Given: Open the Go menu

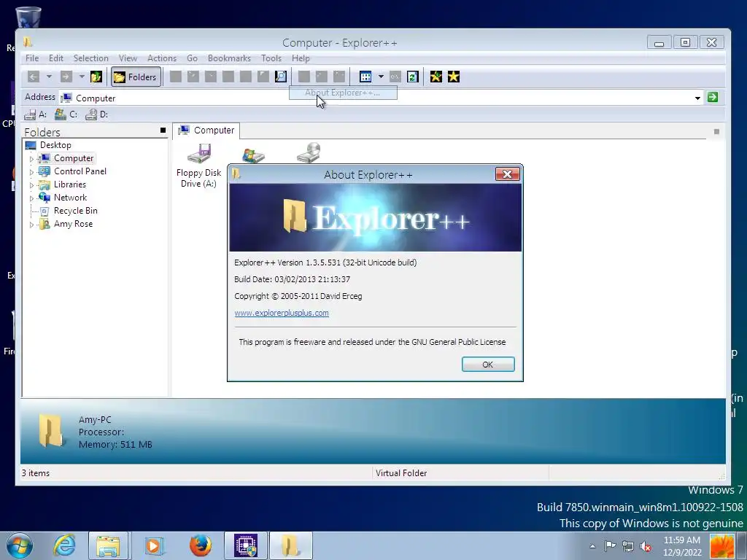Looking at the screenshot, I should tap(192, 58).
